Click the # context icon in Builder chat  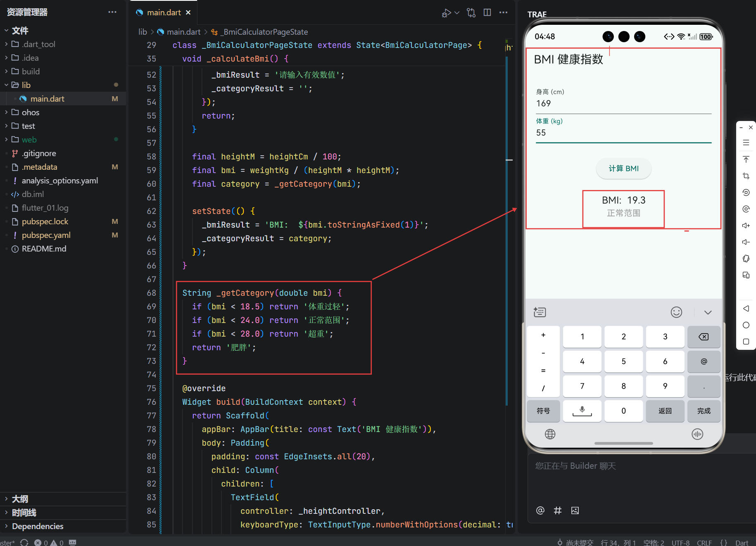(558, 510)
